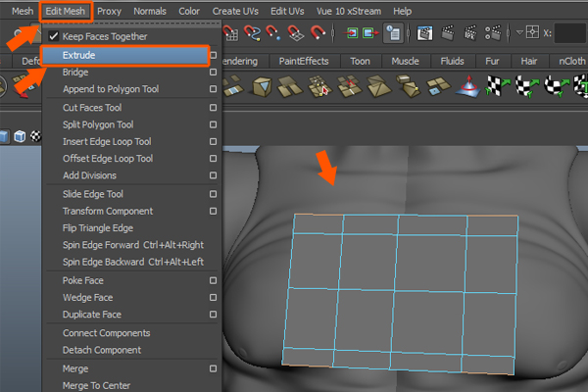The image size is (588, 392).
Task: Click the construction history list icon
Action: pyautogui.click(x=393, y=31)
